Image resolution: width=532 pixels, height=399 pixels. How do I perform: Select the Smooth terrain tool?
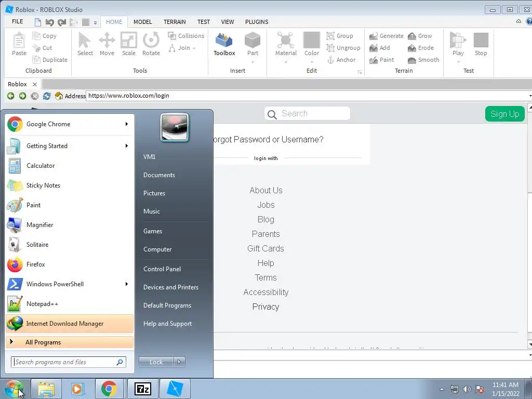pyautogui.click(x=423, y=60)
